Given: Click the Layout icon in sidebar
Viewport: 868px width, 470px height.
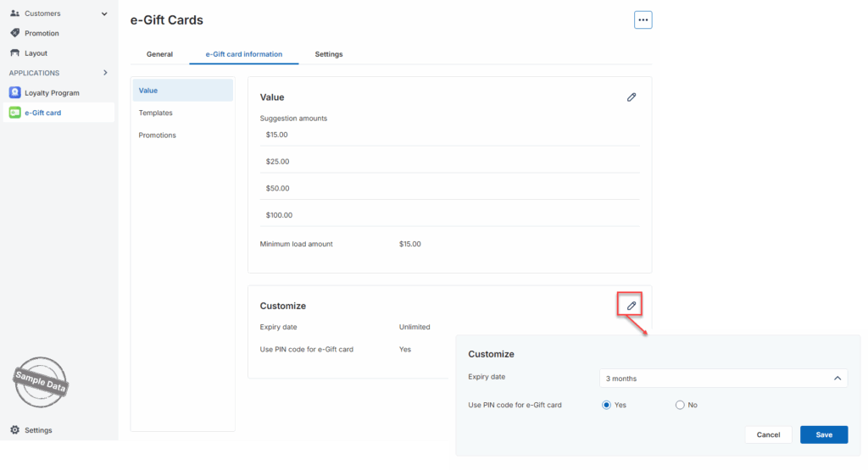Looking at the screenshot, I should pyautogui.click(x=14, y=53).
